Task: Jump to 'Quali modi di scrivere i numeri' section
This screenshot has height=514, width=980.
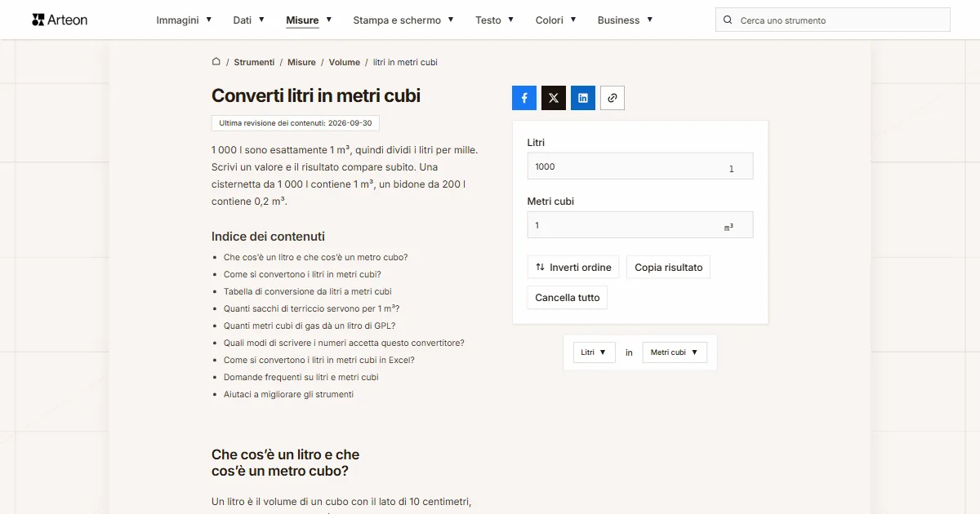Action: (344, 343)
